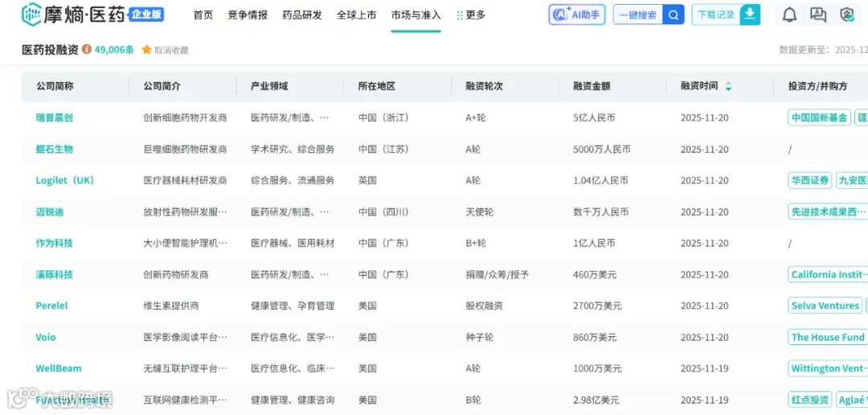Image resolution: width=868 pixels, height=415 pixels.
Task: Click 股权融资 round cell
Action: point(484,306)
